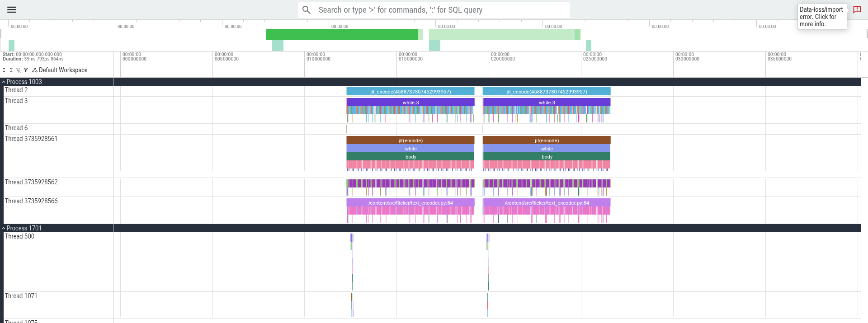Select the first jit_encode slice in Thread 2

tap(410, 92)
